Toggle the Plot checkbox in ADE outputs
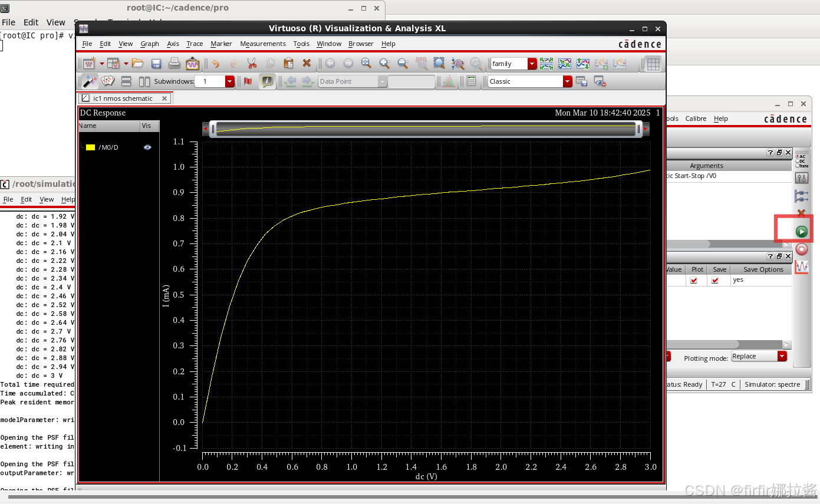Image resolution: width=820 pixels, height=504 pixels. click(694, 281)
